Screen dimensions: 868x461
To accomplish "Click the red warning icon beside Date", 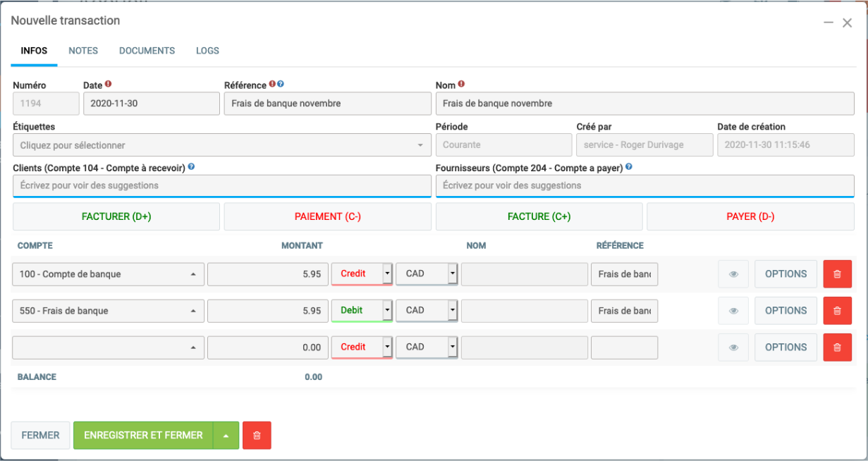I will tap(109, 85).
